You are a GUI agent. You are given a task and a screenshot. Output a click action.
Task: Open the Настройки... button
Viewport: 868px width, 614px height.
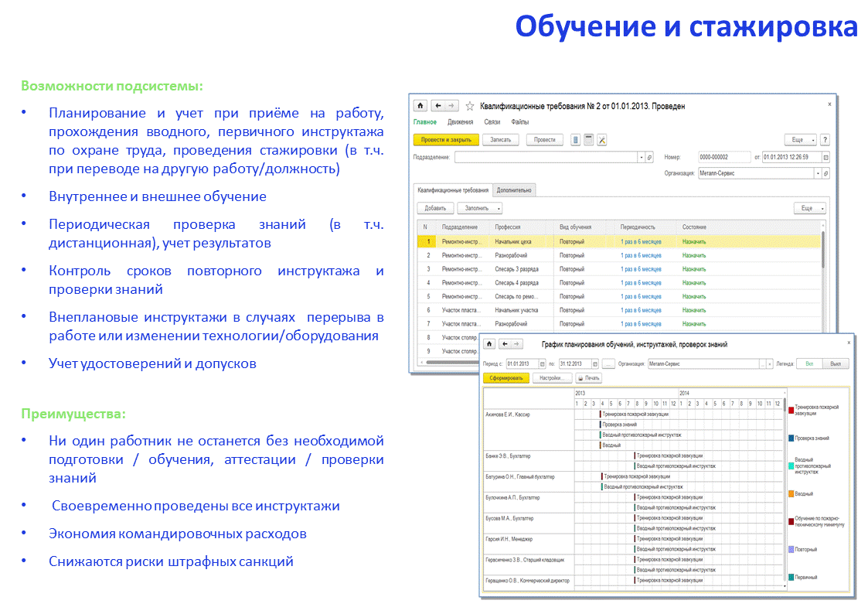551,378
